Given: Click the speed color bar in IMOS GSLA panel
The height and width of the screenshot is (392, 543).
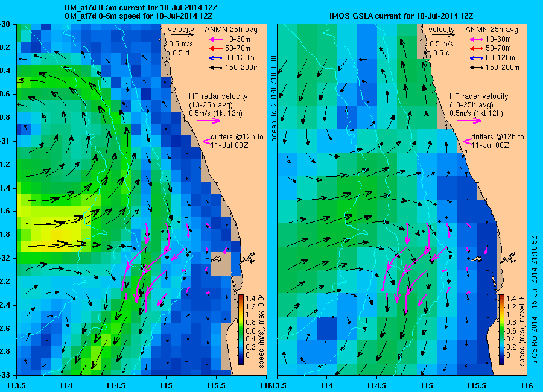Looking at the screenshot, I should coord(501,329).
